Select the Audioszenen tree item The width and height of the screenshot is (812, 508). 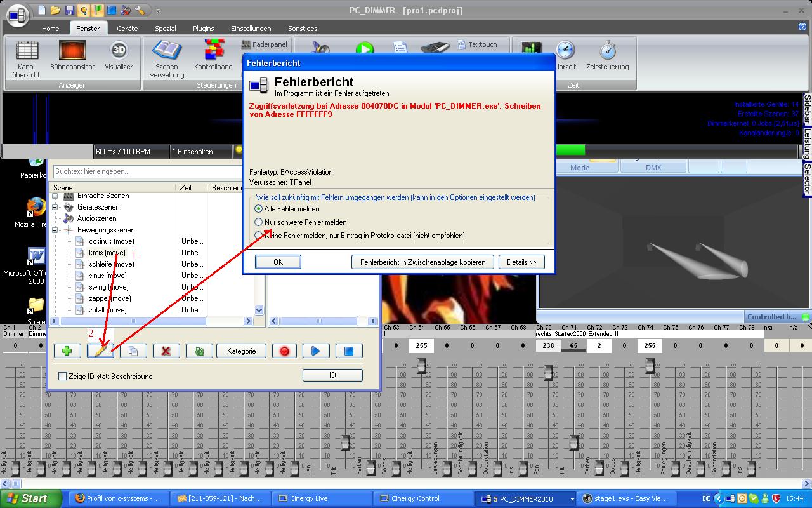coord(96,218)
